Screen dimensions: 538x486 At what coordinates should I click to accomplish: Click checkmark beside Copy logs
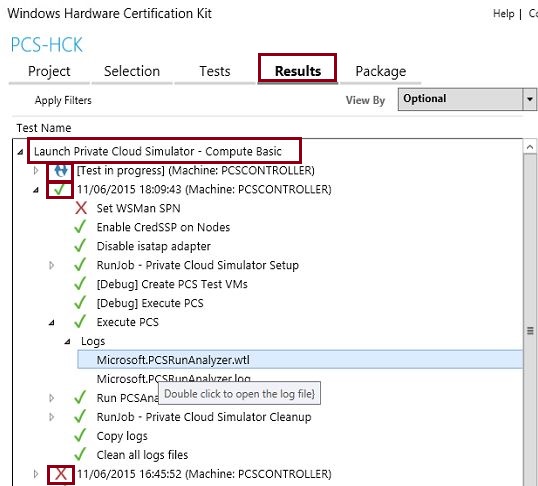[80, 435]
